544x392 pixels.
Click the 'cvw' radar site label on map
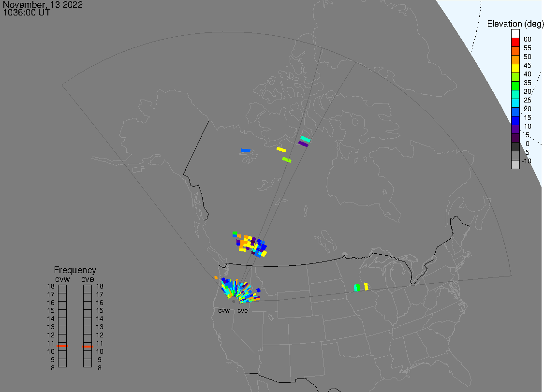coord(224,310)
